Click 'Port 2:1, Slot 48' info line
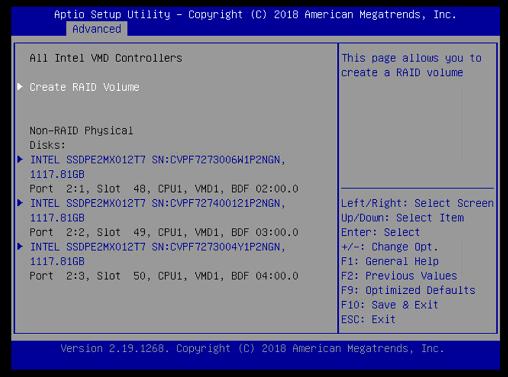The width and height of the screenshot is (508, 377). tap(164, 189)
